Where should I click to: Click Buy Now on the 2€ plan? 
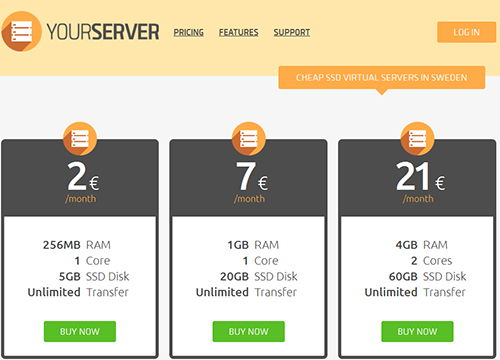(x=80, y=331)
